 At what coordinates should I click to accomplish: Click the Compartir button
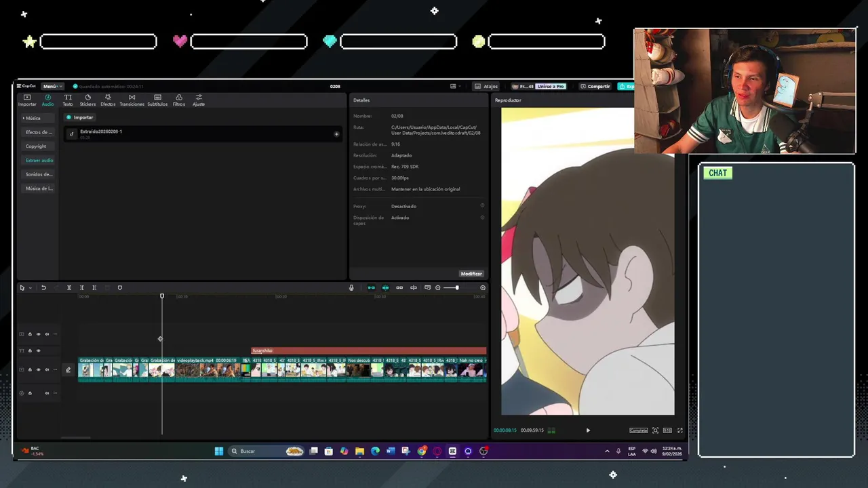click(x=595, y=86)
